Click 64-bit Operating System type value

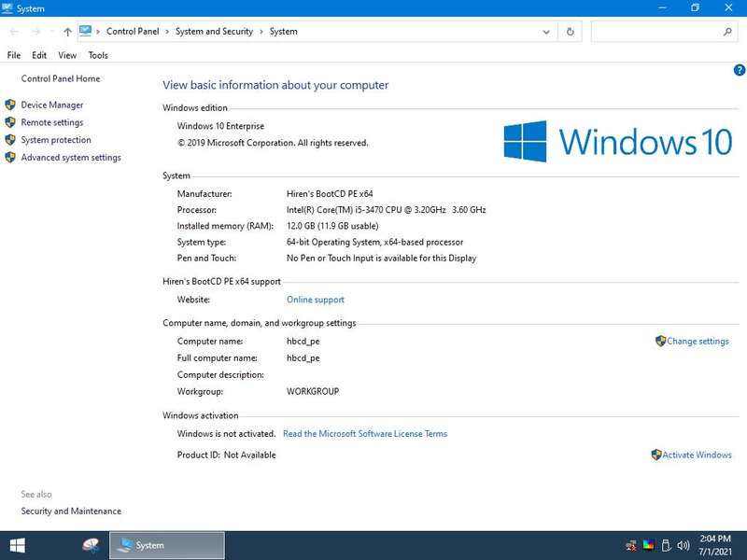375,243
